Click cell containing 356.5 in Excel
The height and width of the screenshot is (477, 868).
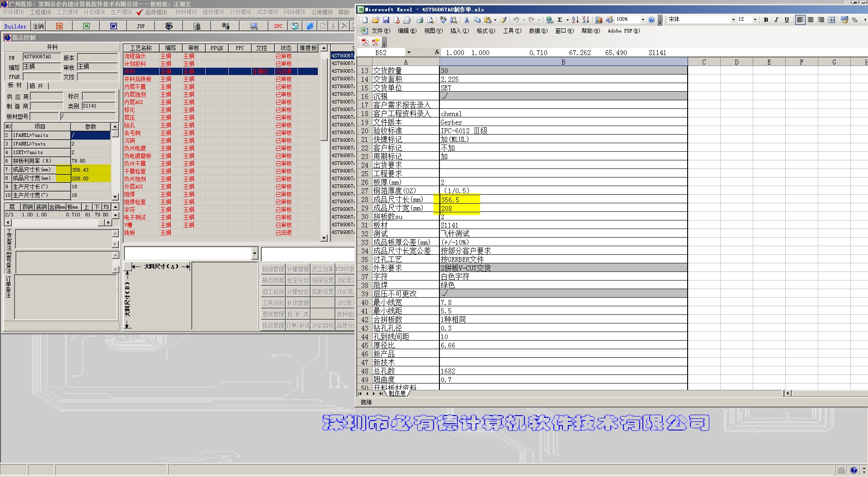[563, 200]
